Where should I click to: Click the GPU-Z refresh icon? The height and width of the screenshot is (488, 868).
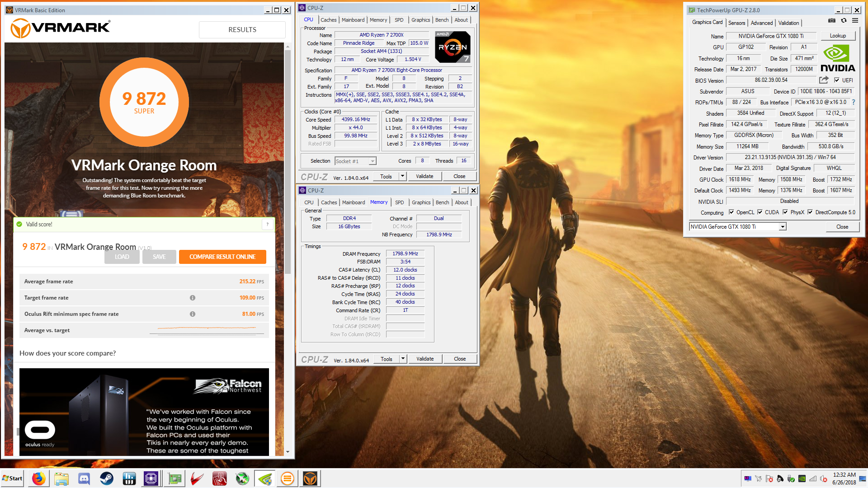pyautogui.click(x=844, y=20)
